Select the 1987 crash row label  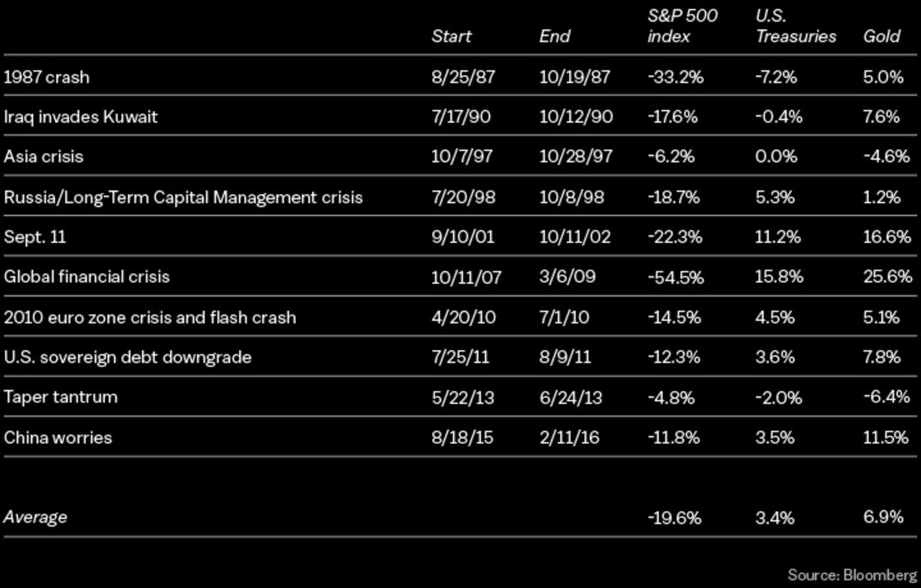point(47,77)
